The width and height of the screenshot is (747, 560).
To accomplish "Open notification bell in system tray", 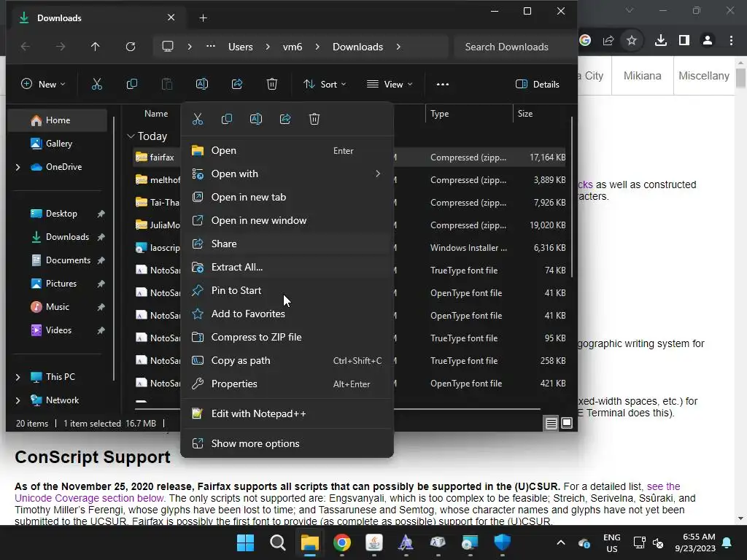I will [x=727, y=542].
